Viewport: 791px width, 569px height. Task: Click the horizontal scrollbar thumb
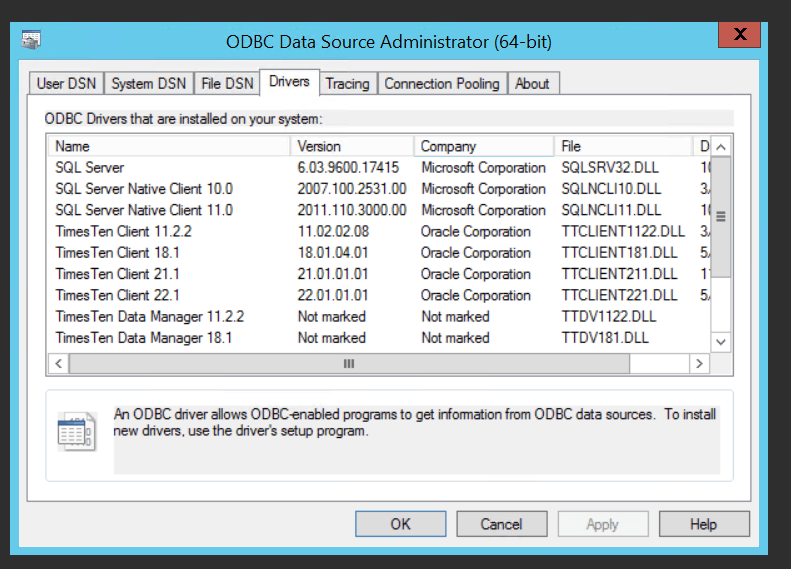click(x=349, y=364)
